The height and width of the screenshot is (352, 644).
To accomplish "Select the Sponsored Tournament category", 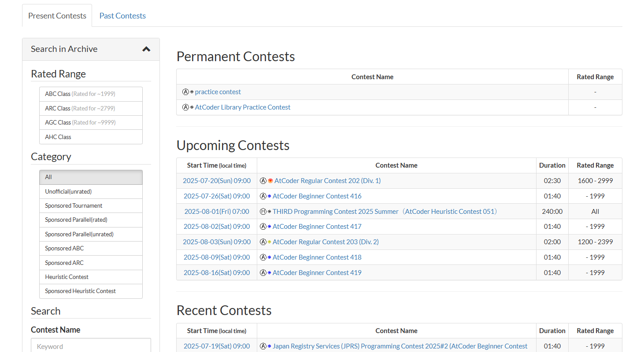I will point(91,205).
